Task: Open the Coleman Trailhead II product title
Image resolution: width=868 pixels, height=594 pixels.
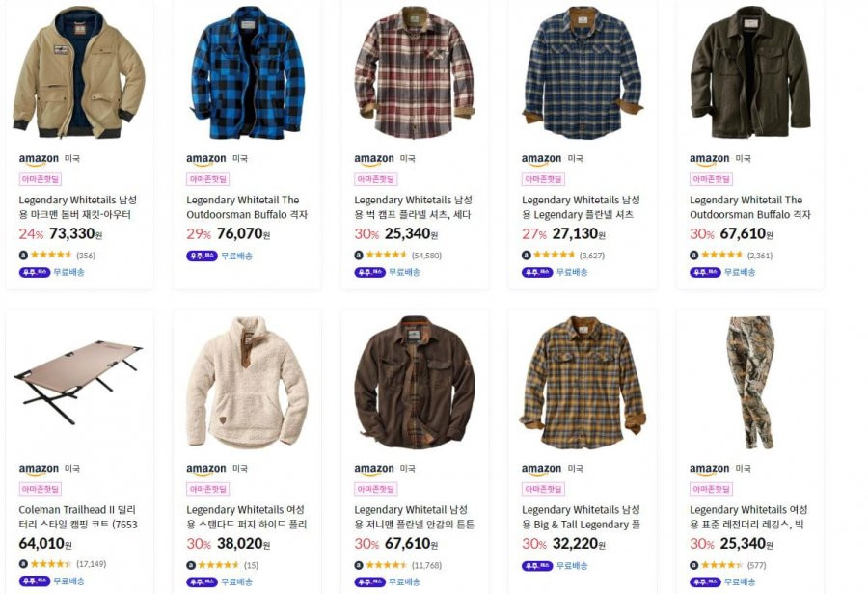Action: tap(78, 517)
